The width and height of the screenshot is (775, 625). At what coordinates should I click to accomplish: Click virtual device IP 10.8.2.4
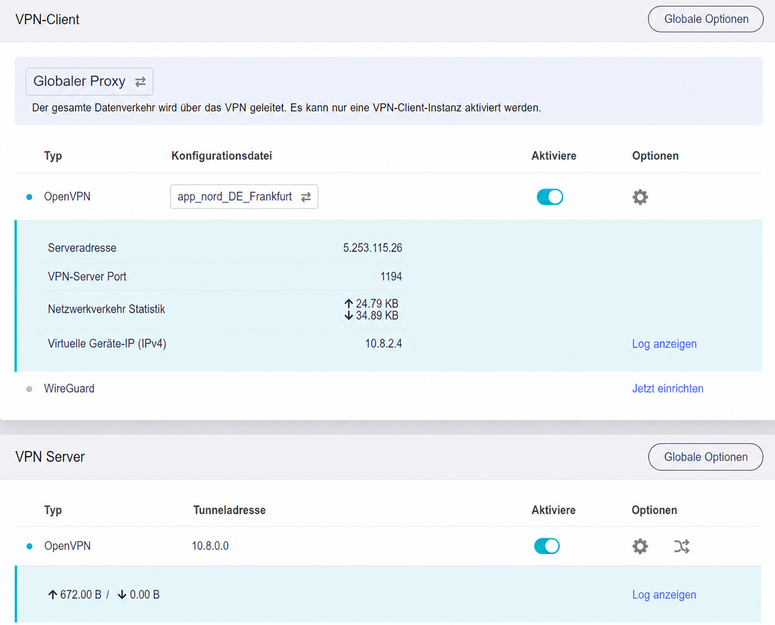[x=384, y=343]
